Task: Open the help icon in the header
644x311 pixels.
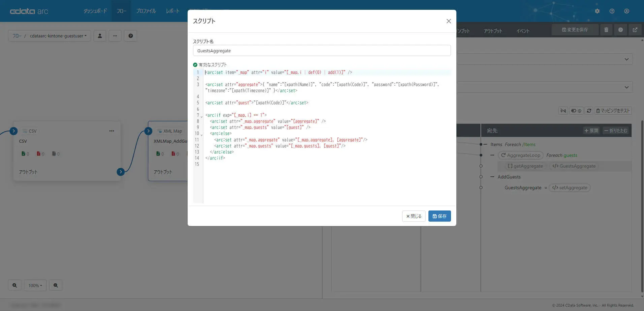Action: point(612,11)
